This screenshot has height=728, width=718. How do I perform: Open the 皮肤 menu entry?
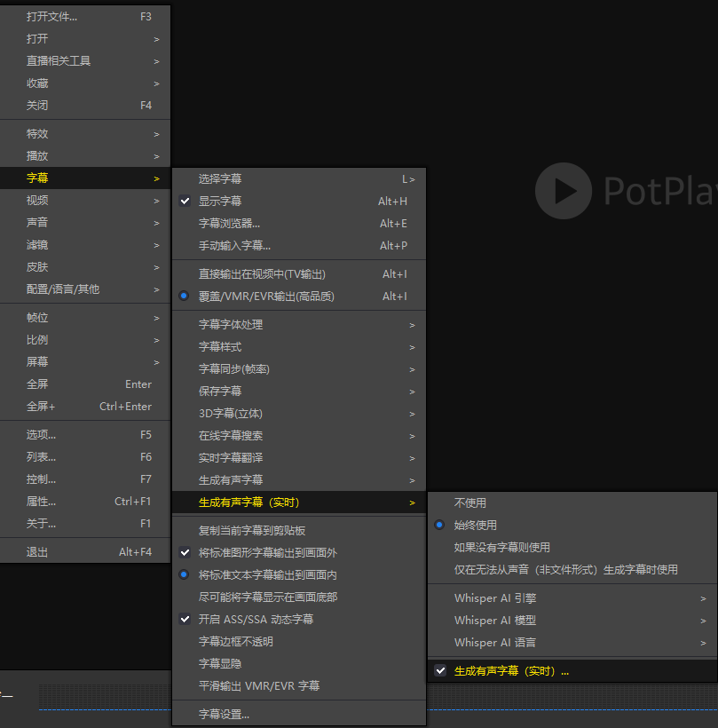click(85, 267)
